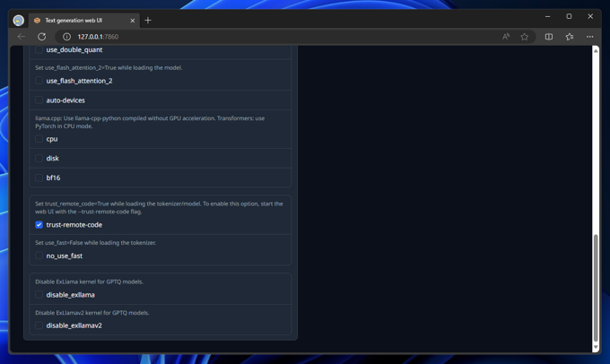The height and width of the screenshot is (364, 610).
Task: Tick the cpu checkbox
Action: [39, 139]
